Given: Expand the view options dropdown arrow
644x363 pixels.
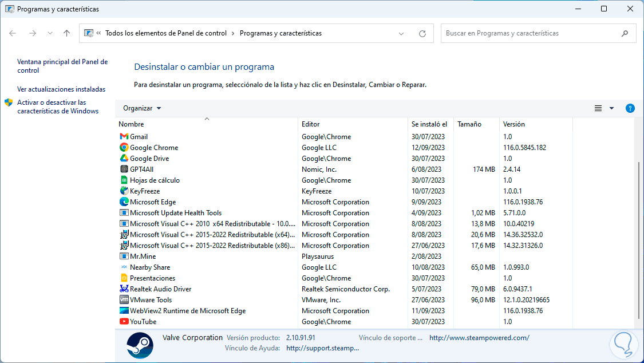Looking at the screenshot, I should tap(611, 108).
